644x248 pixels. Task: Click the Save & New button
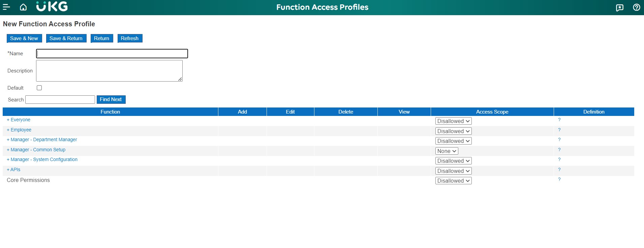tap(24, 38)
